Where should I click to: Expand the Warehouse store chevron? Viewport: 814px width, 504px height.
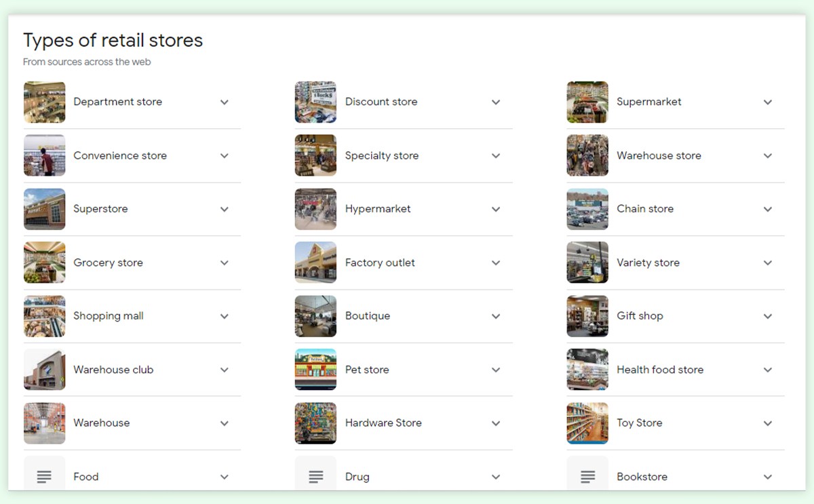(768, 156)
